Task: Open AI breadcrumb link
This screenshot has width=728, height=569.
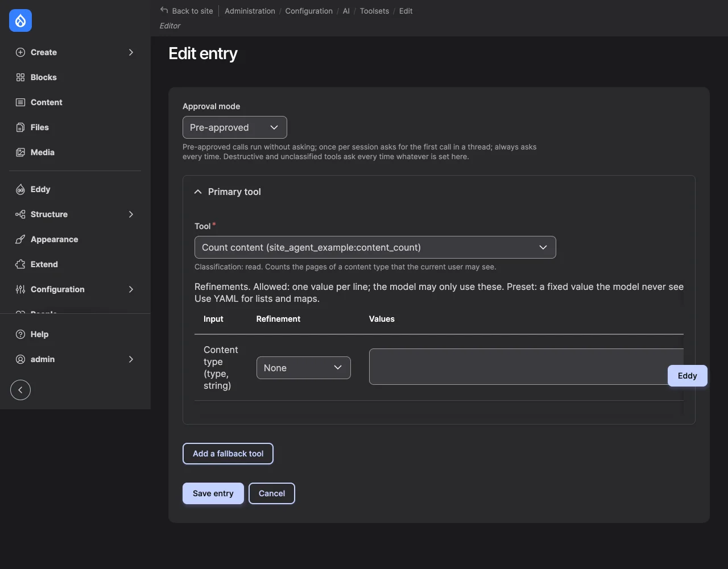Action: coord(346,11)
